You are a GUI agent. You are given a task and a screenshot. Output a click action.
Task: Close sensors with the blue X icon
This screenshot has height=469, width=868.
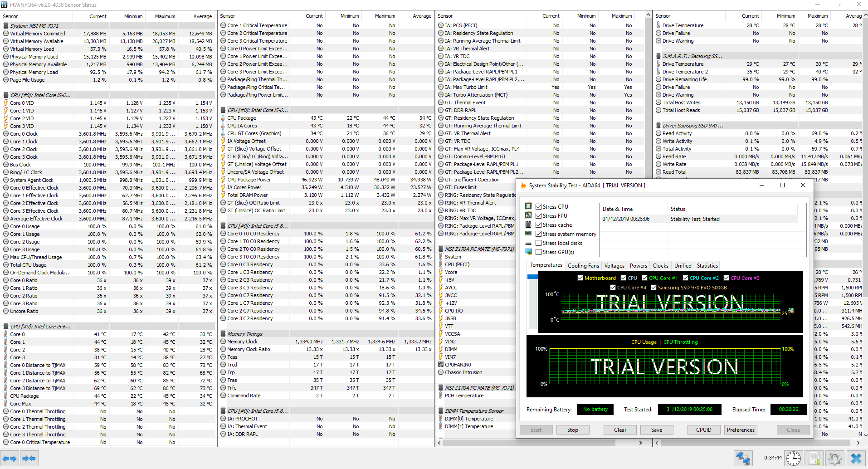coord(856,459)
